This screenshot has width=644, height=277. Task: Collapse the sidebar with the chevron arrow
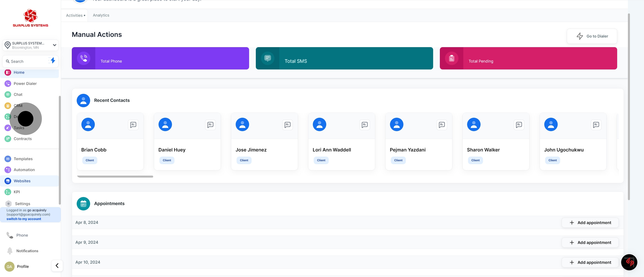[x=57, y=266]
